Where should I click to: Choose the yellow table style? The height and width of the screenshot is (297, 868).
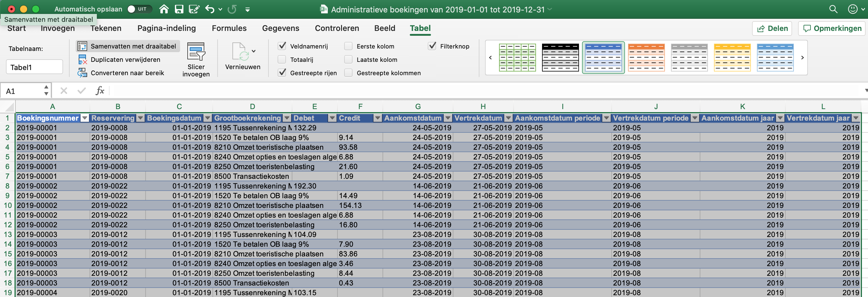(x=732, y=57)
